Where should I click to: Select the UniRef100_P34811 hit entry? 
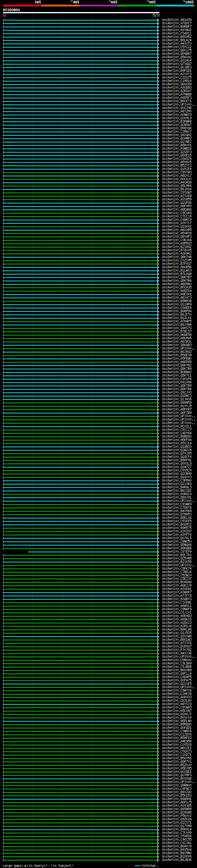tap(176, 33)
